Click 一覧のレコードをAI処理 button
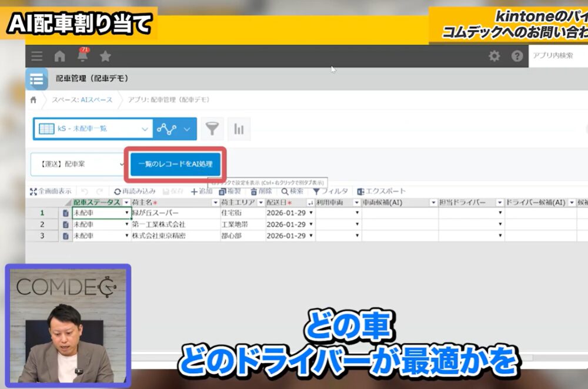Viewport: 588px width, 389px height. point(175,164)
